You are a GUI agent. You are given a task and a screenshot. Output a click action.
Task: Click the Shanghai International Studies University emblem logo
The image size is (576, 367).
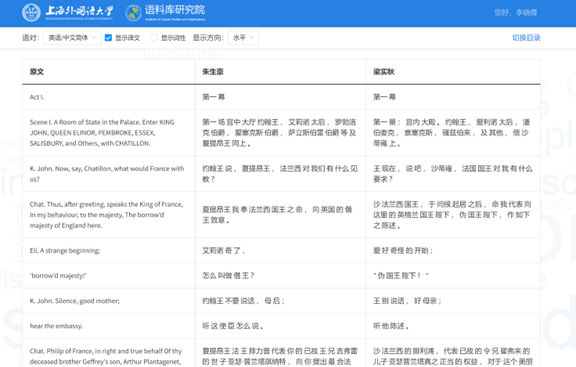tap(32, 12)
